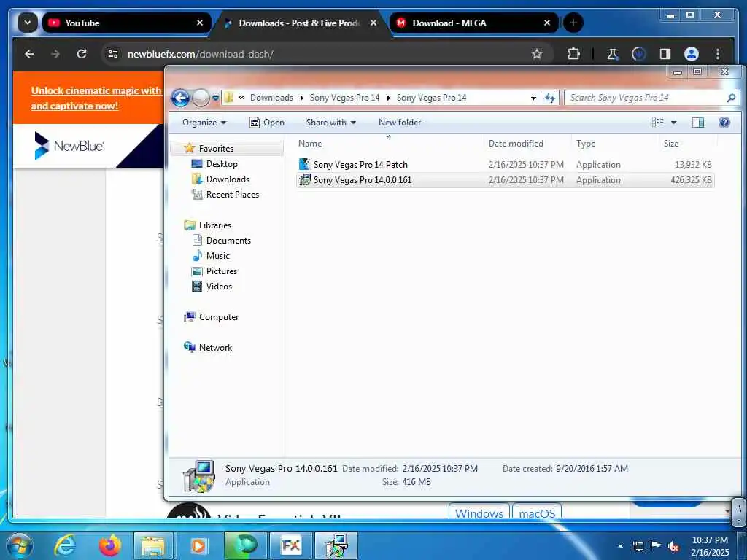Open the recent locations dropdown beside navigation arrows
The width and height of the screenshot is (747, 560).
[x=215, y=98]
